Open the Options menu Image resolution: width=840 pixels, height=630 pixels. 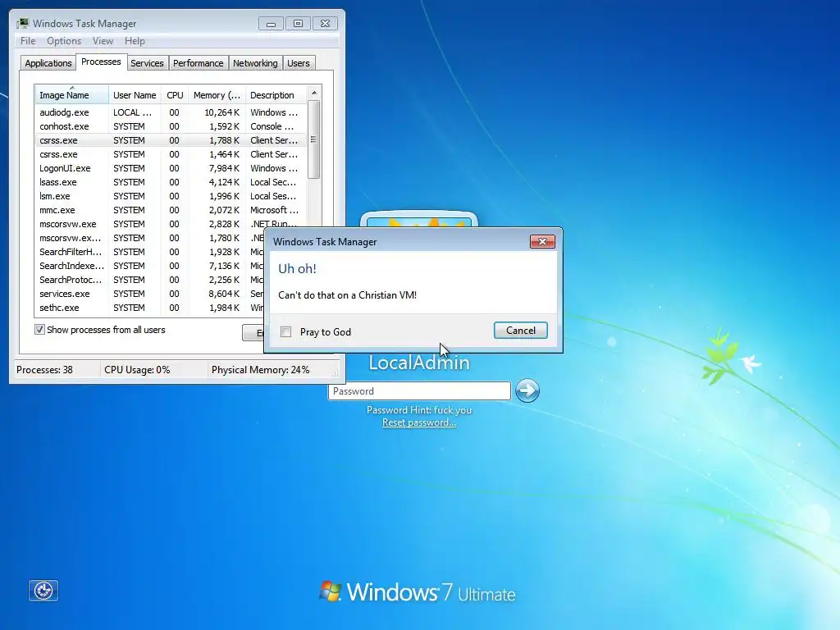pyautogui.click(x=64, y=41)
